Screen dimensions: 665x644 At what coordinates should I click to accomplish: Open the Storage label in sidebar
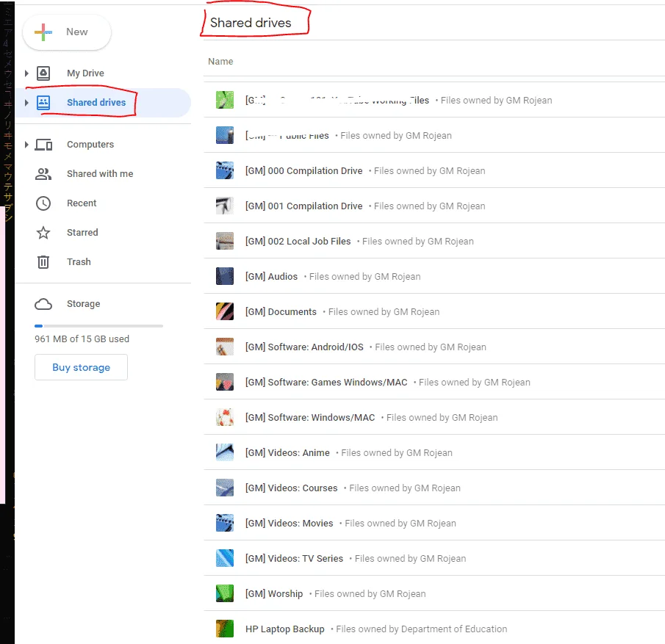tap(83, 304)
